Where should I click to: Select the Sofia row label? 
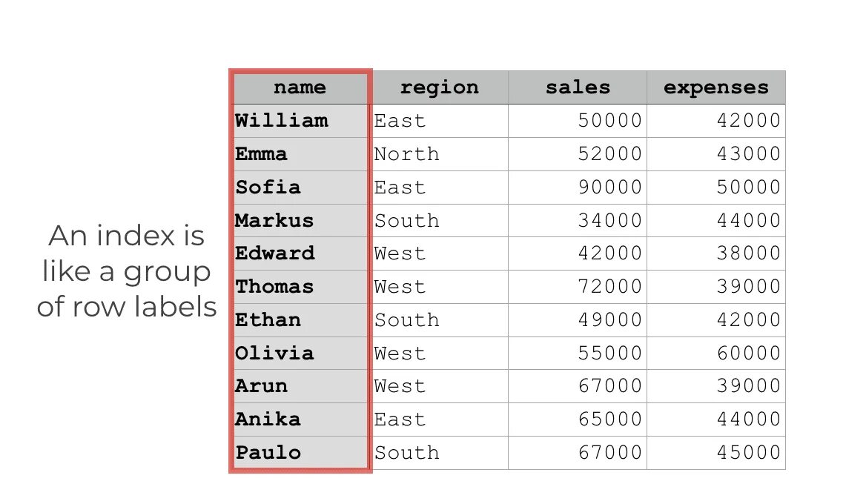point(268,188)
